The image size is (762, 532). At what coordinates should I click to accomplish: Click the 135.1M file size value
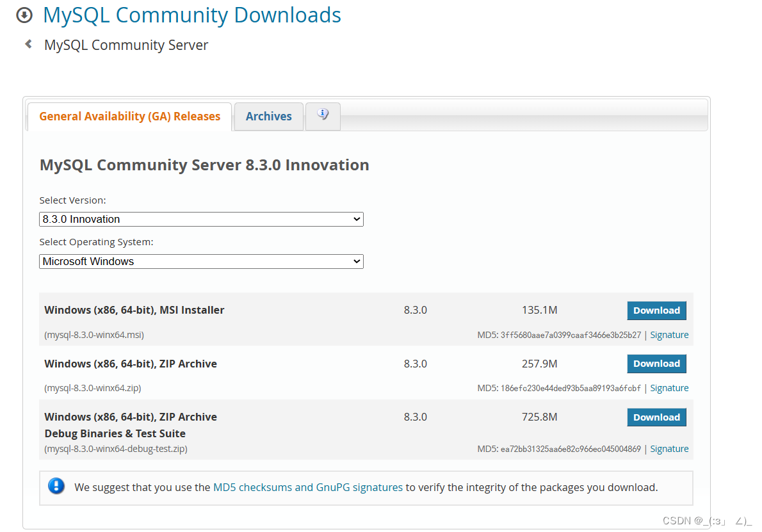539,310
